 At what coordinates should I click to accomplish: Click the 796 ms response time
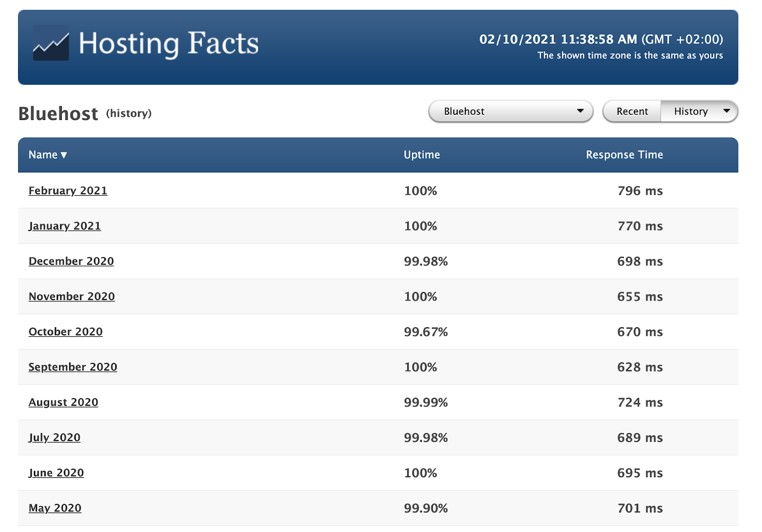(640, 191)
